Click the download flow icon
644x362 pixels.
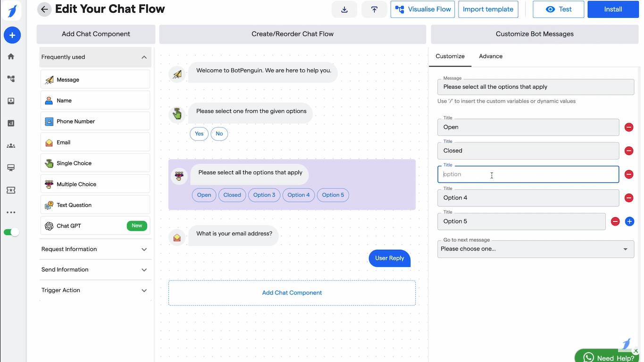[344, 9]
